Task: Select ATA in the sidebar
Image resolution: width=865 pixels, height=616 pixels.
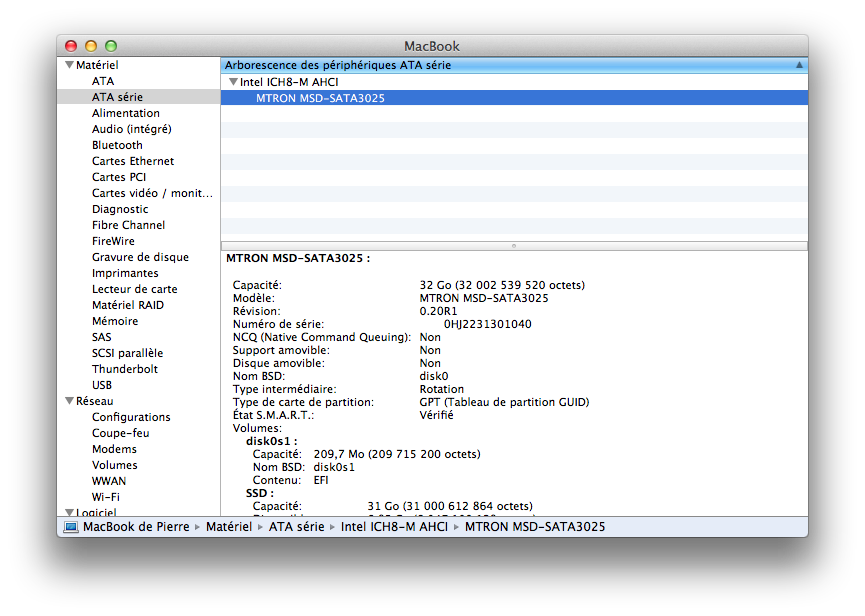Action: (x=103, y=81)
